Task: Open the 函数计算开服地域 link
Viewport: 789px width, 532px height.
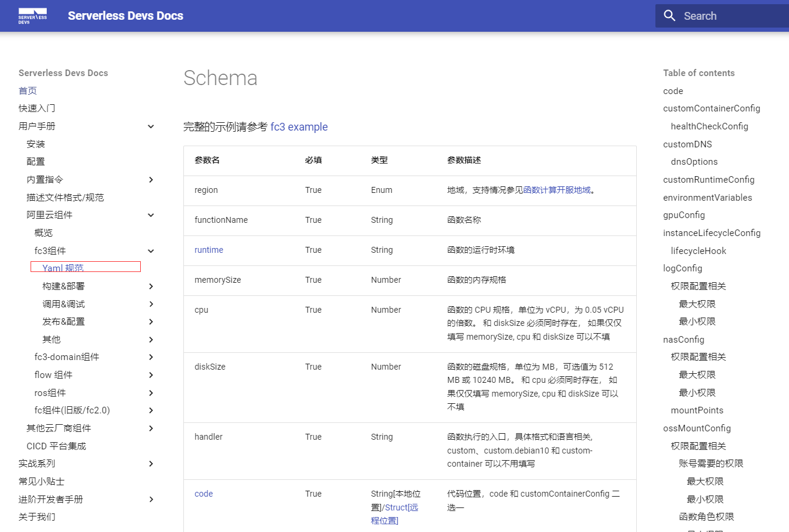Action: tap(557, 190)
